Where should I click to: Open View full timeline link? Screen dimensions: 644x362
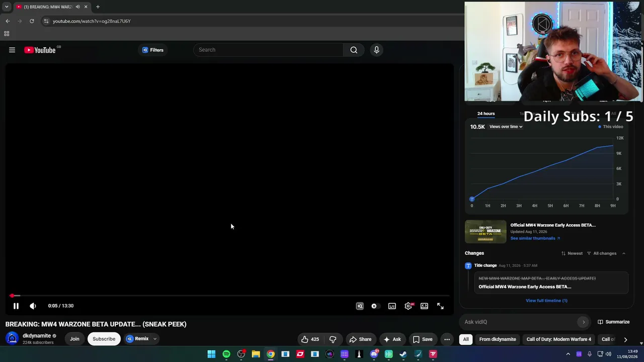coord(546,301)
